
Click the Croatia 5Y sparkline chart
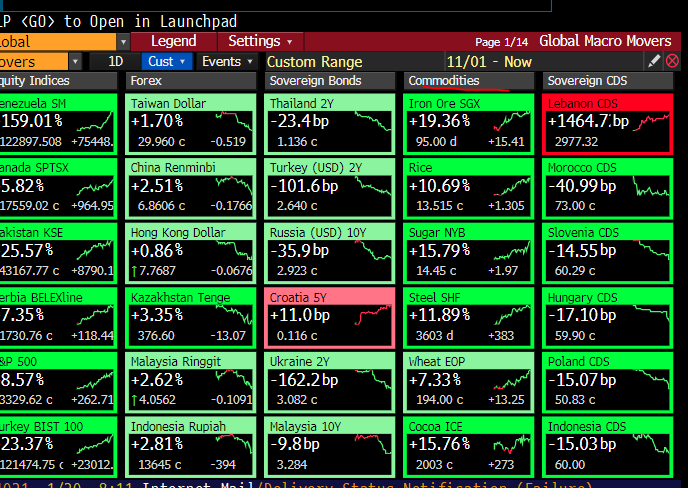[x=373, y=315]
